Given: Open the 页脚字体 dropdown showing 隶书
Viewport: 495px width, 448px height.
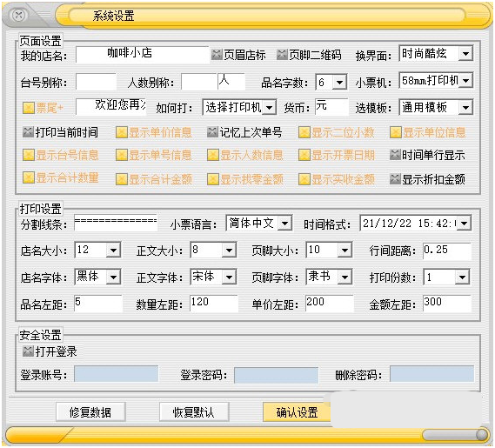Looking at the screenshot, I should [329, 277].
